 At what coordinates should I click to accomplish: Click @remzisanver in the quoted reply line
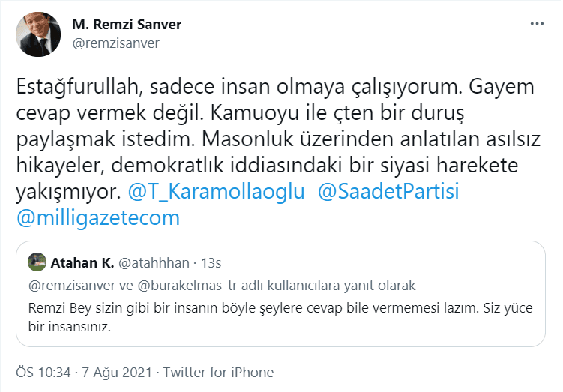pos(68,286)
